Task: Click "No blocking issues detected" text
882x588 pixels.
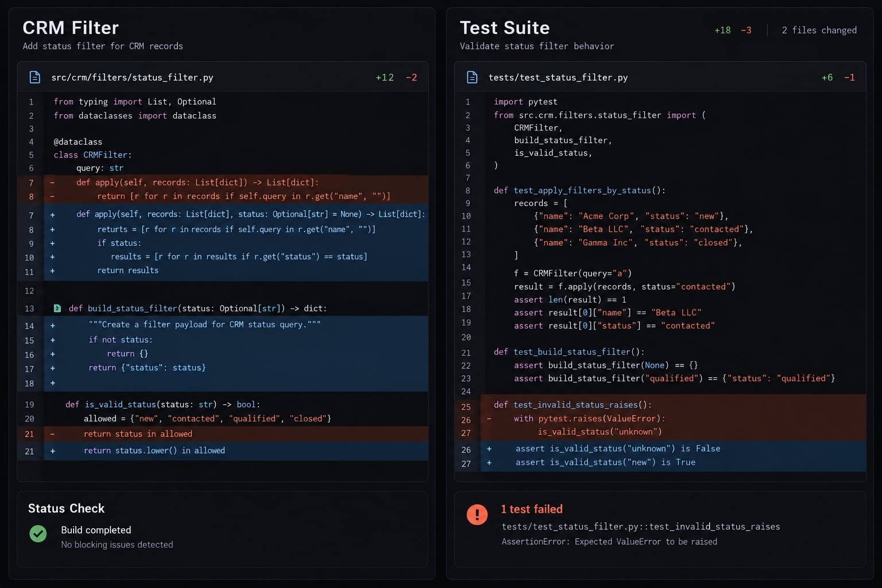Action: [117, 544]
